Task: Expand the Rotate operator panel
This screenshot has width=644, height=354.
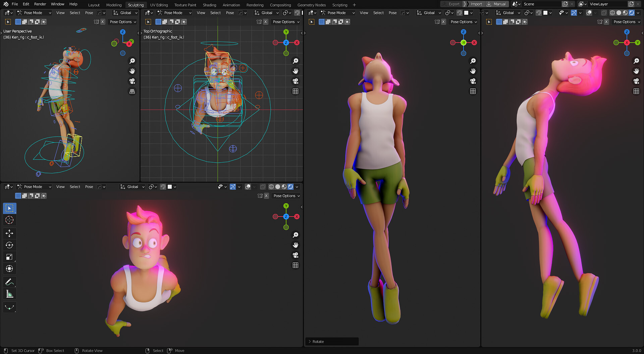Action: (318, 341)
